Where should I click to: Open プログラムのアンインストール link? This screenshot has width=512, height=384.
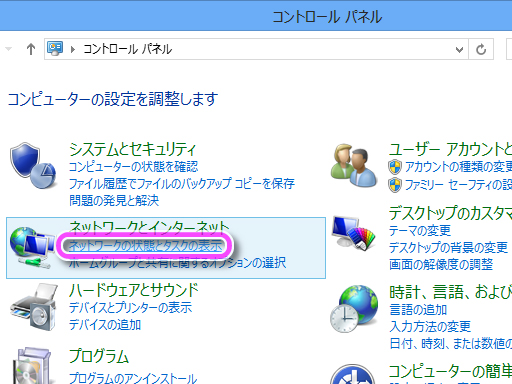tap(133, 378)
